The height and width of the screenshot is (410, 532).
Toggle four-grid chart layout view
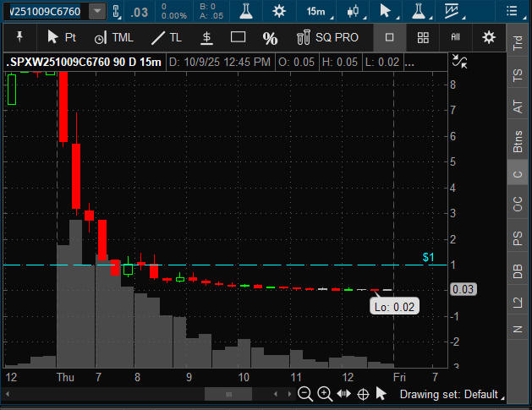tap(423, 37)
